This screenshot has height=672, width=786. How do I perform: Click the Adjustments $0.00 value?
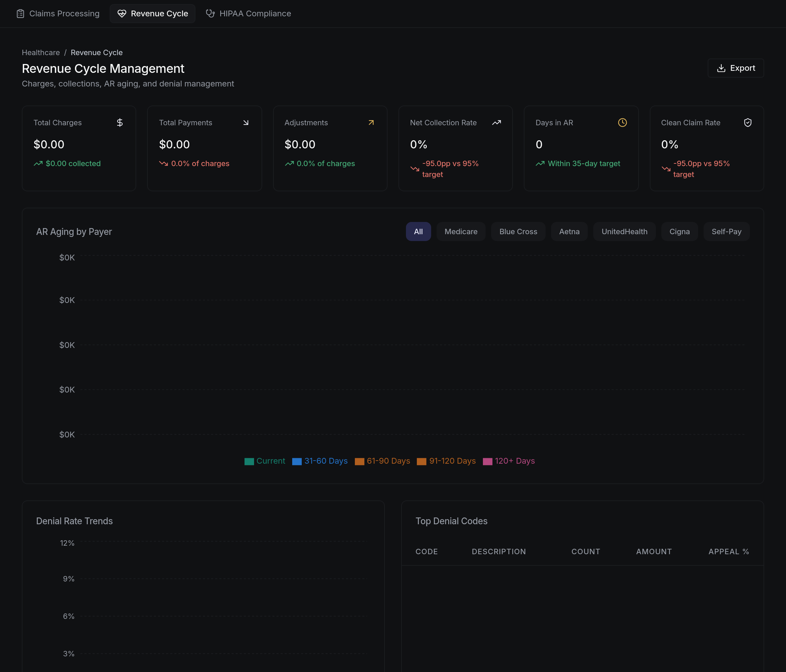pos(300,144)
